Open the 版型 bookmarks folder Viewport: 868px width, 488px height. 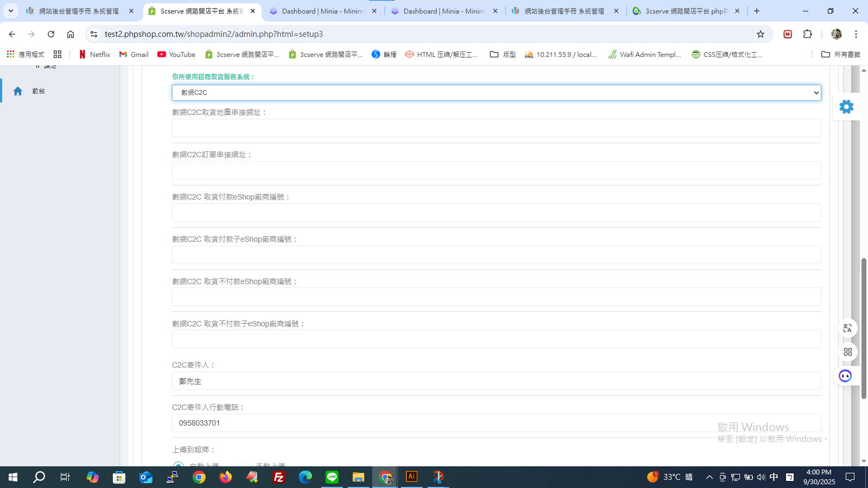click(502, 54)
